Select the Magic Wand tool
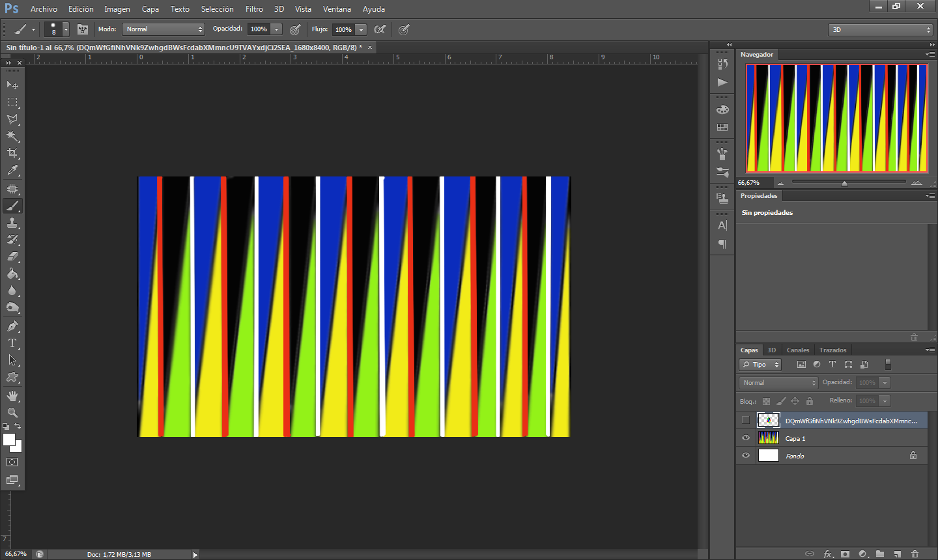Viewport: 938px width, 560px height. click(12, 136)
